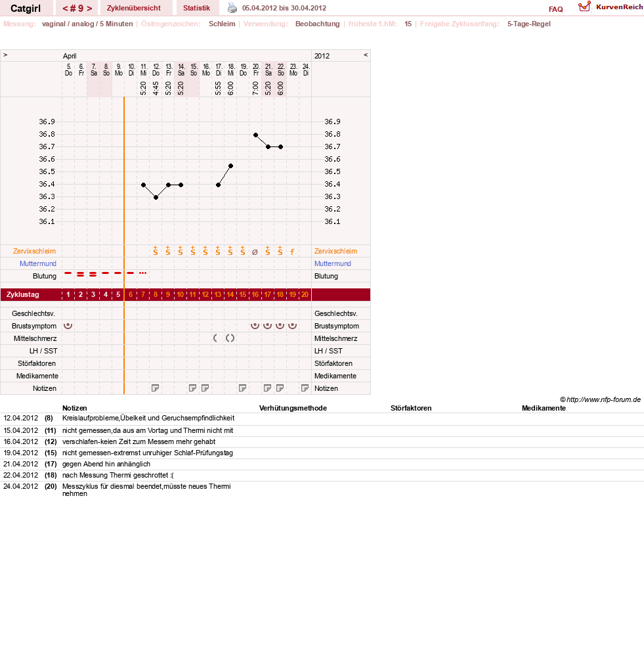Open the note icon on 19 April

point(243,388)
